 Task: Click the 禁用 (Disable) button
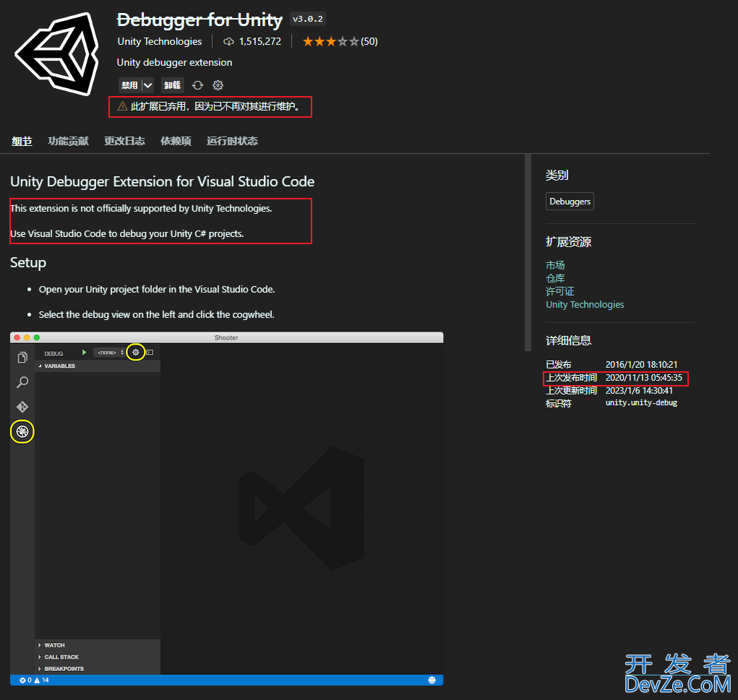130,85
